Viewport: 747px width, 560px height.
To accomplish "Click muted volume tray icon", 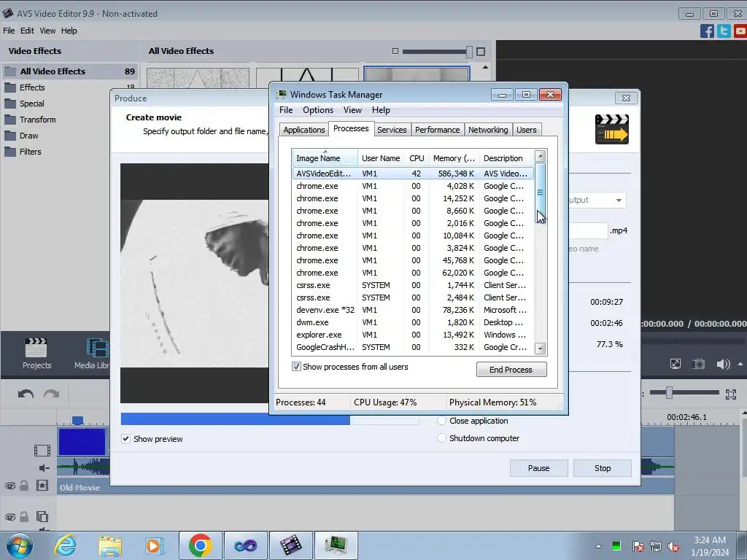I will tap(673, 546).
